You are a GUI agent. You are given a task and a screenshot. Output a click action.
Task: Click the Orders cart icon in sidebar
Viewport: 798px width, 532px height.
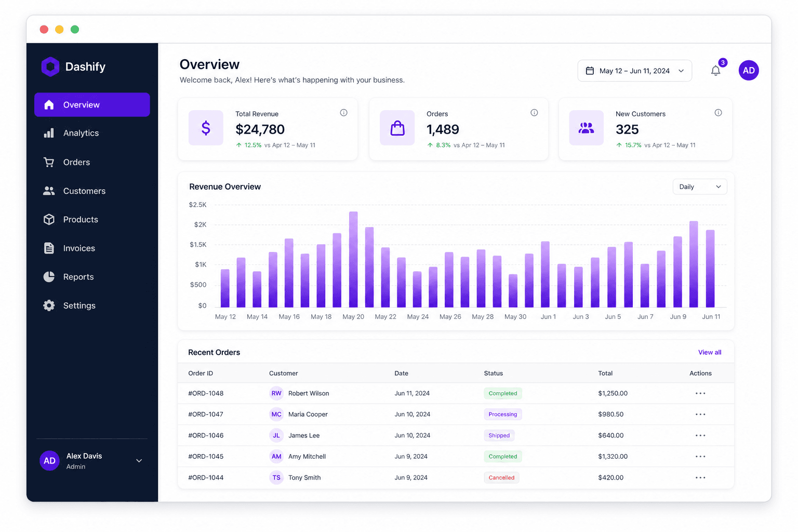49,162
